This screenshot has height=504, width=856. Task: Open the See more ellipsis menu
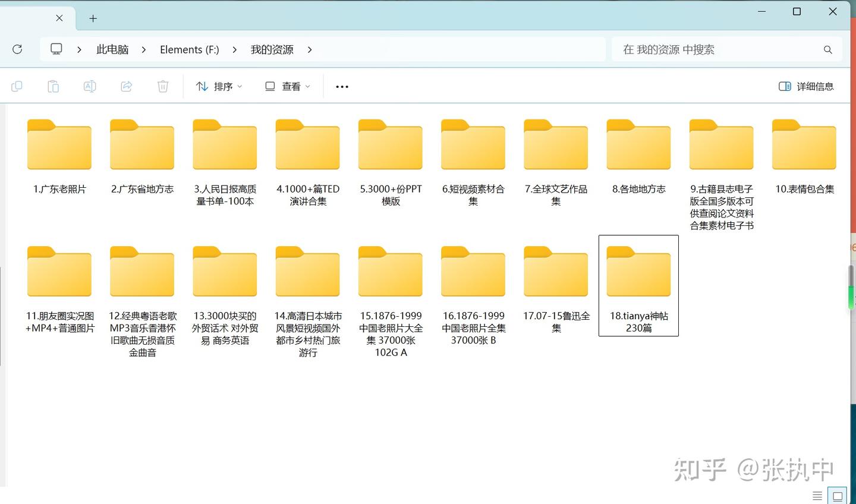(342, 87)
